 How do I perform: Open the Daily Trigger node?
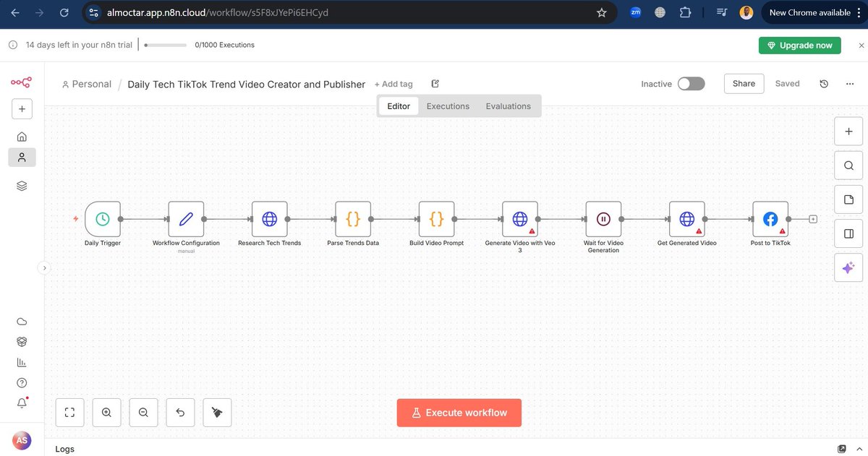(103, 219)
